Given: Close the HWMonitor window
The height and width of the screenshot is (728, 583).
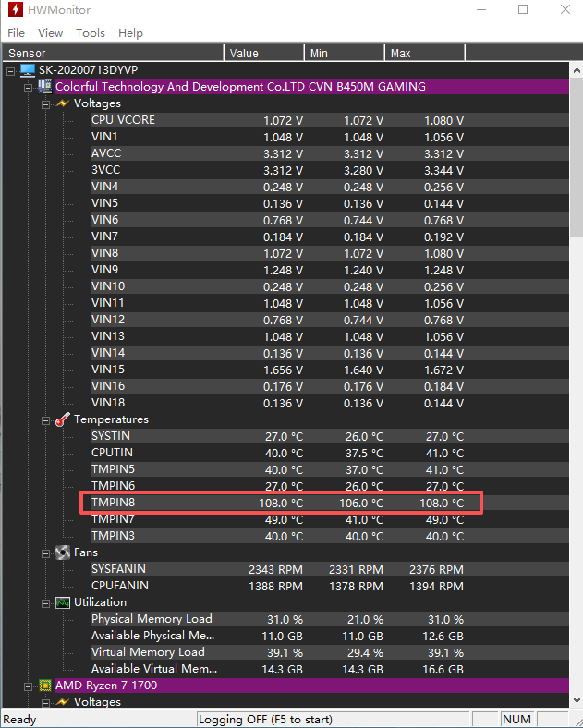Looking at the screenshot, I should pos(565,10).
